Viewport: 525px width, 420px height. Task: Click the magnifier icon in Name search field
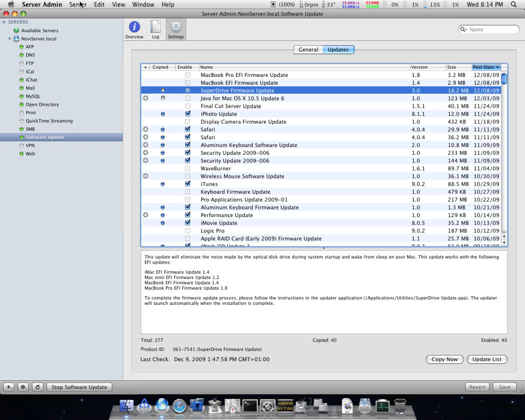(464, 30)
